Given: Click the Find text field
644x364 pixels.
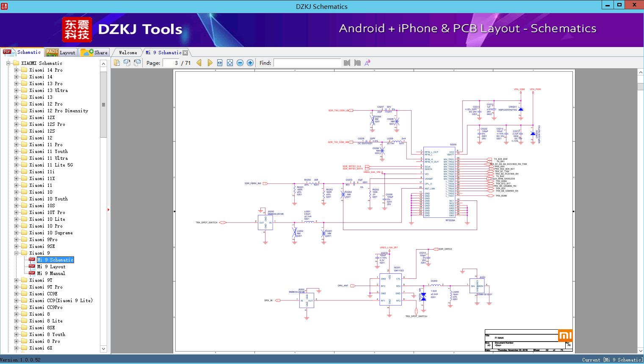Looking at the screenshot, I should point(307,63).
